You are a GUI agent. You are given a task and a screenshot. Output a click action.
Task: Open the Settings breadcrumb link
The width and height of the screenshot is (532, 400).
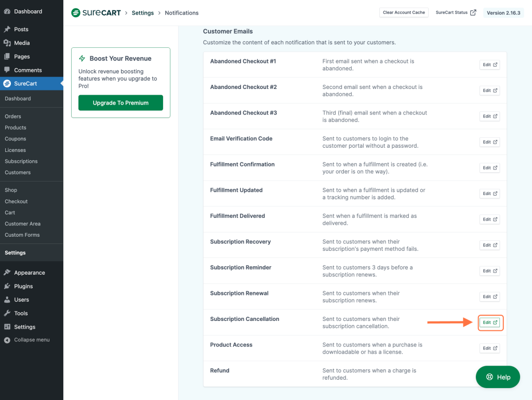(142, 13)
